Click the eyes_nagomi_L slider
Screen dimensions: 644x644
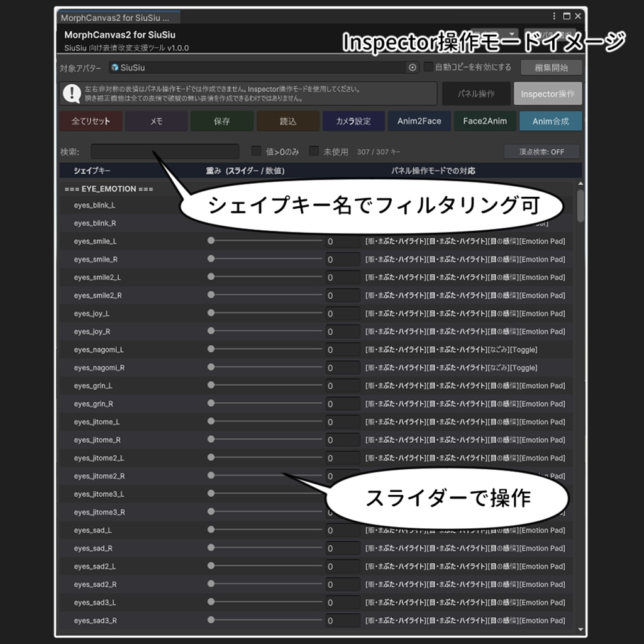point(266,349)
